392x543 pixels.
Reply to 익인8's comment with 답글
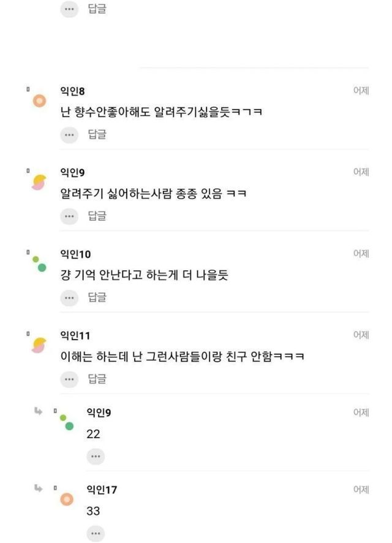[97, 135]
